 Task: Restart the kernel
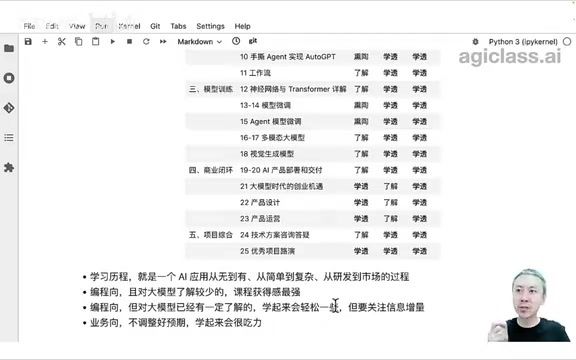coord(146,42)
